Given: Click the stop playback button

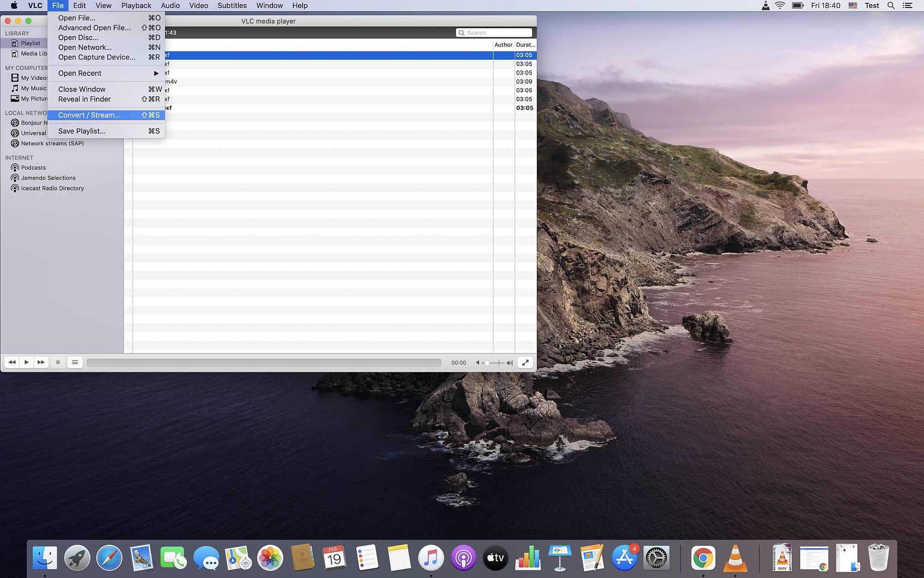Looking at the screenshot, I should [x=58, y=363].
